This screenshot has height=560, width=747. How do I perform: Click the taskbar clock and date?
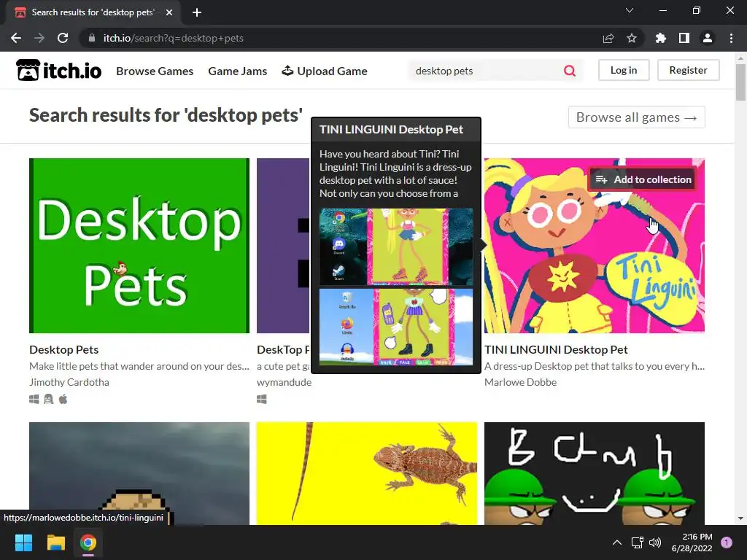click(692, 542)
